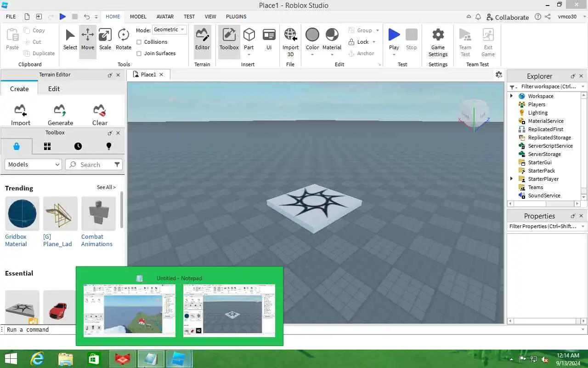Click the Toolbox search filter icon
The height and width of the screenshot is (368, 588).
(x=117, y=164)
